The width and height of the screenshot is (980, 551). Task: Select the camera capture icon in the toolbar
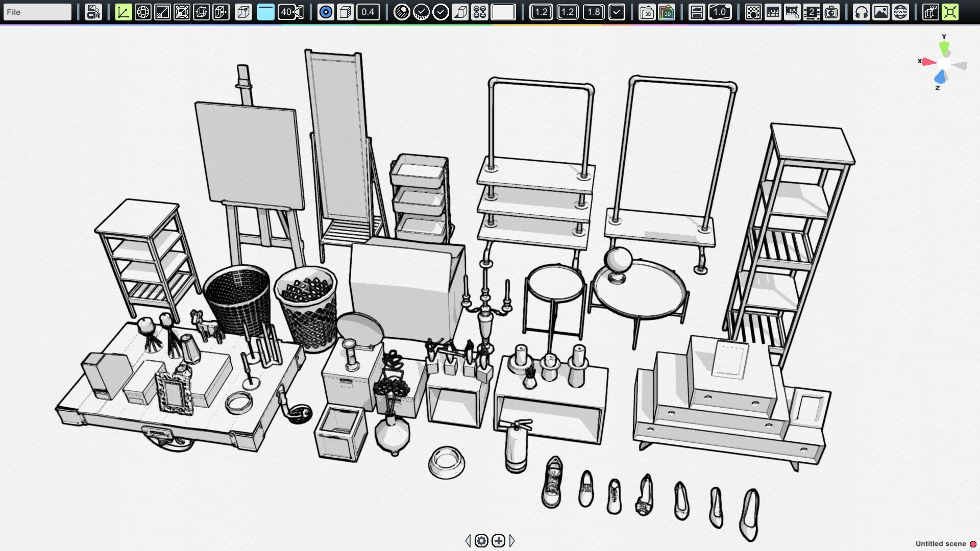coord(831,12)
